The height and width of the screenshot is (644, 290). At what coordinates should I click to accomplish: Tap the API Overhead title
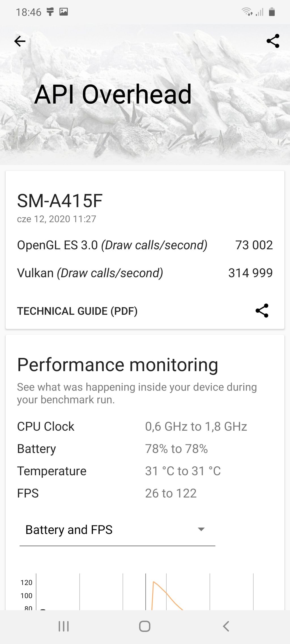(113, 94)
